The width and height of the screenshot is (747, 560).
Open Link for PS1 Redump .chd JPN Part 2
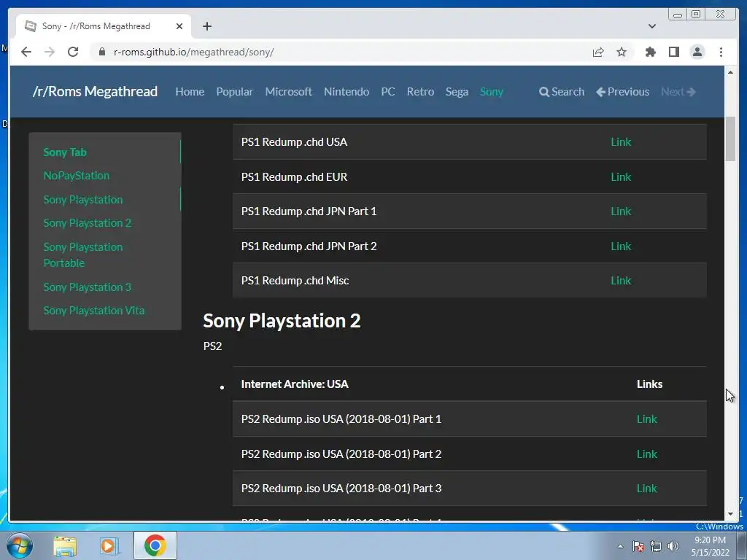(621, 246)
